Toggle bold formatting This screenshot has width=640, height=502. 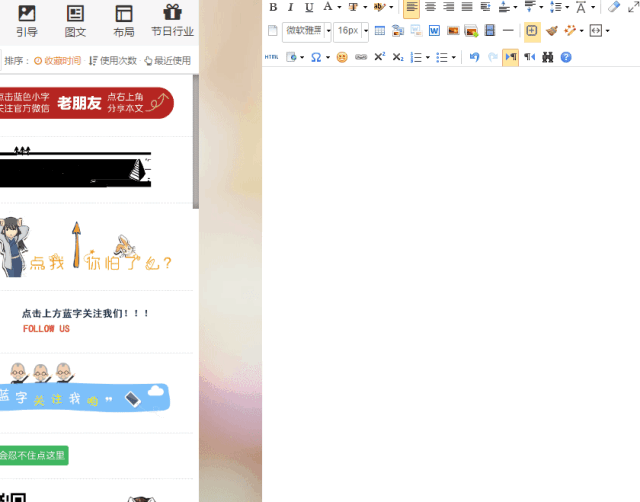(273, 7)
